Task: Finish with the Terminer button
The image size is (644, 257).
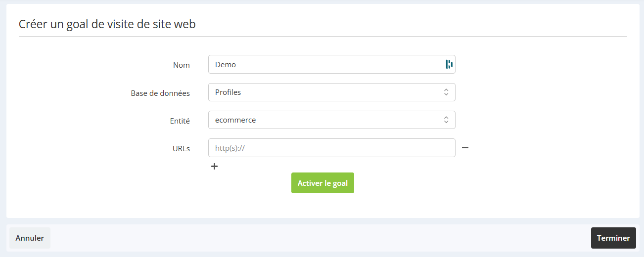Action: [x=613, y=238]
